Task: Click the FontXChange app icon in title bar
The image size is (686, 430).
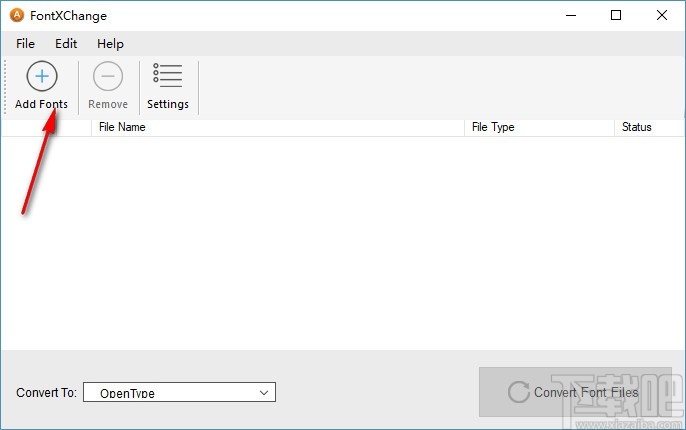Action: tap(17, 15)
